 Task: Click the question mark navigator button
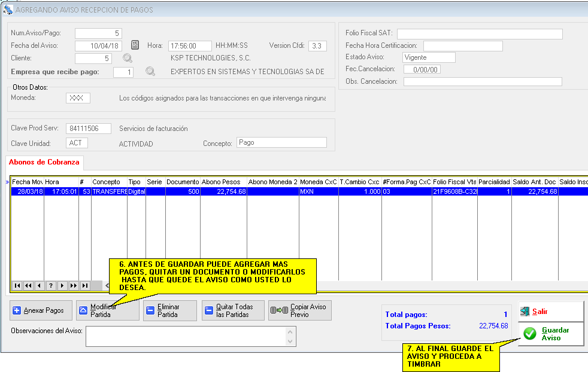pyautogui.click(x=51, y=286)
